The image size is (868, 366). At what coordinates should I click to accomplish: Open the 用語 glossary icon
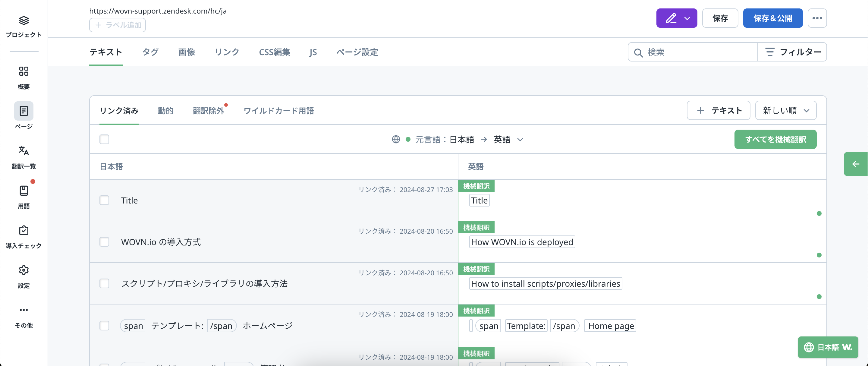(24, 191)
